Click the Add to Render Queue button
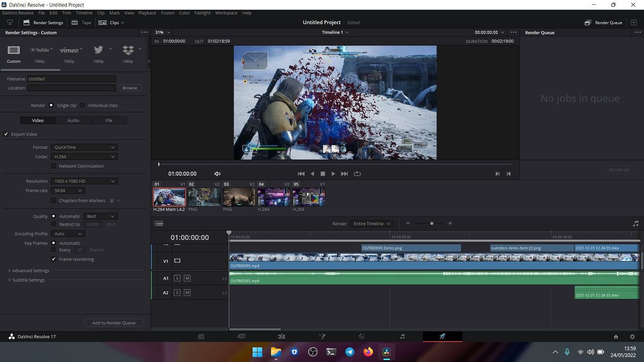 tap(113, 322)
